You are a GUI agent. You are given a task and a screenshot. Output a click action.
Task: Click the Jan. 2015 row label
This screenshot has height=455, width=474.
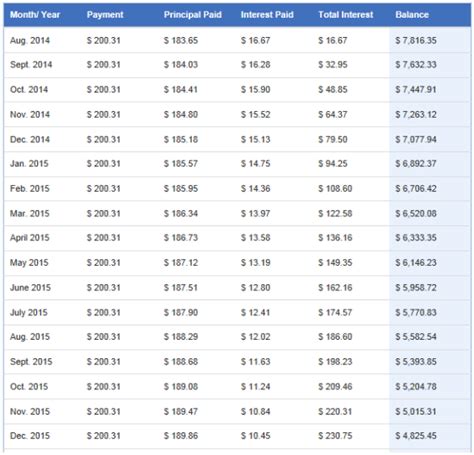coord(29,164)
